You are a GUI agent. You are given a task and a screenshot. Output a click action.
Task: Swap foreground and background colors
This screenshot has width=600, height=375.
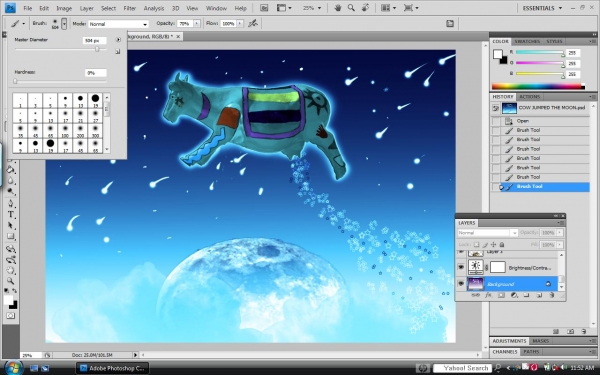(x=15, y=291)
